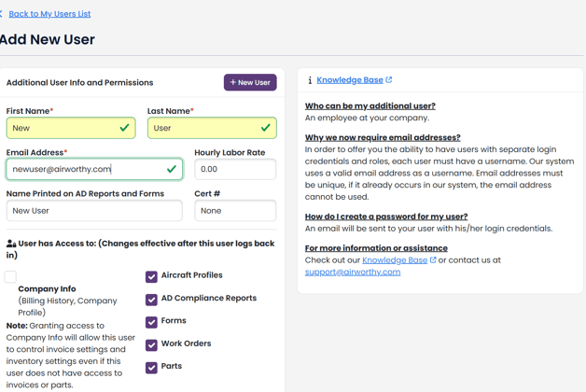Go back to My Users List
Screen dimensions: 586x392
tap(49, 14)
